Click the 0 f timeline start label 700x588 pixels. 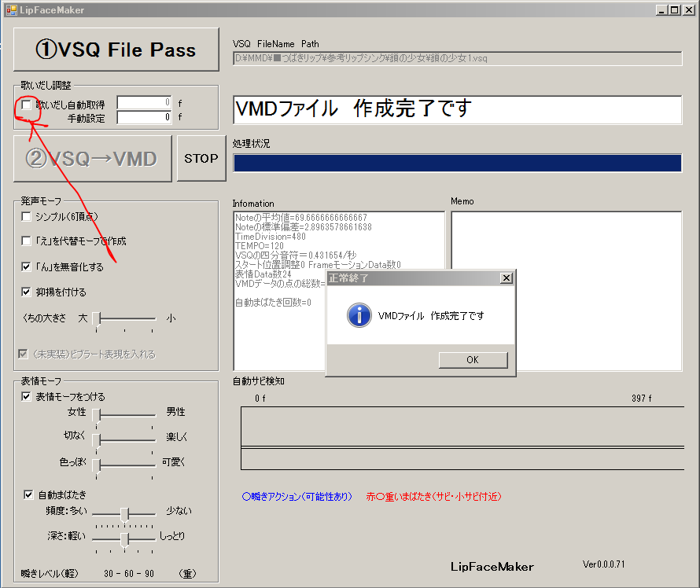(260, 399)
